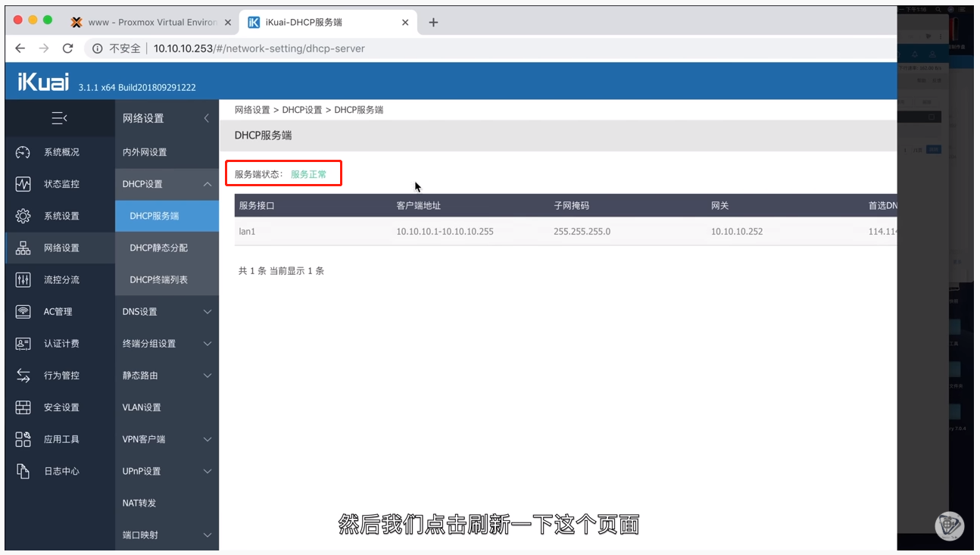The width and height of the screenshot is (980, 555).
Task: Click the 认证计费 ID card icon
Action: click(x=23, y=344)
